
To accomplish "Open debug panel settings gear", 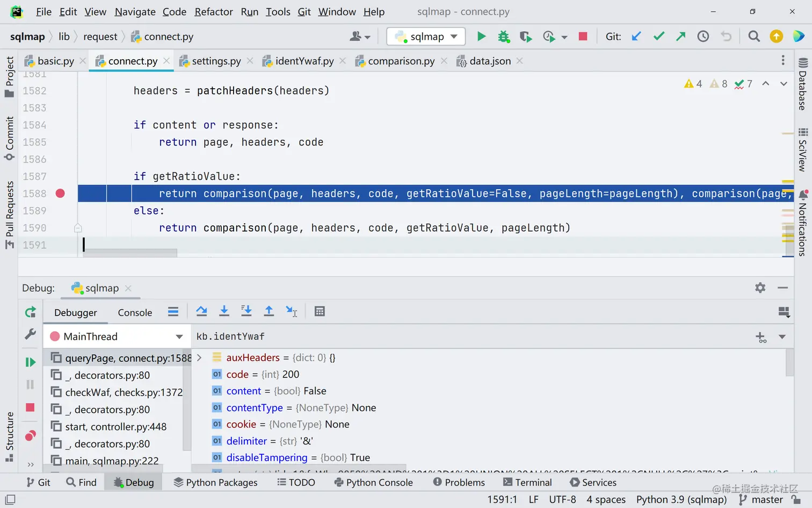I will (x=760, y=288).
